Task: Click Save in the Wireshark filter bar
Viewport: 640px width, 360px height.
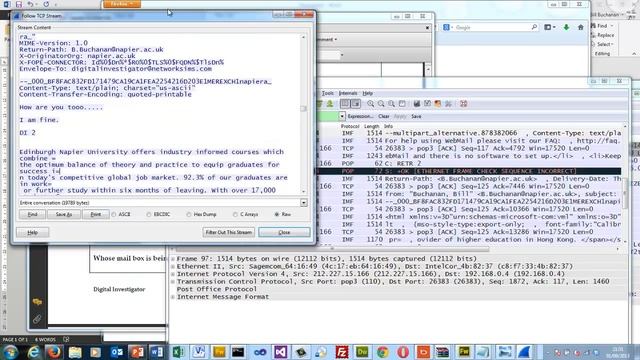Action: coord(416,116)
